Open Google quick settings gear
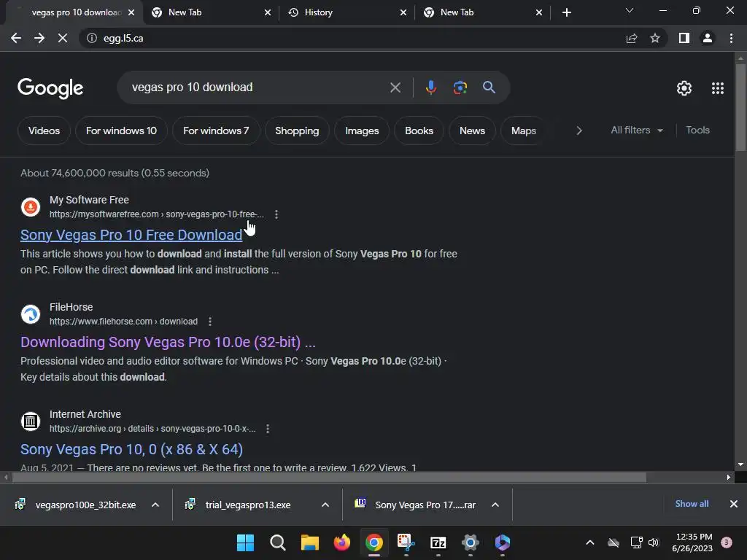747x560 pixels. point(684,88)
